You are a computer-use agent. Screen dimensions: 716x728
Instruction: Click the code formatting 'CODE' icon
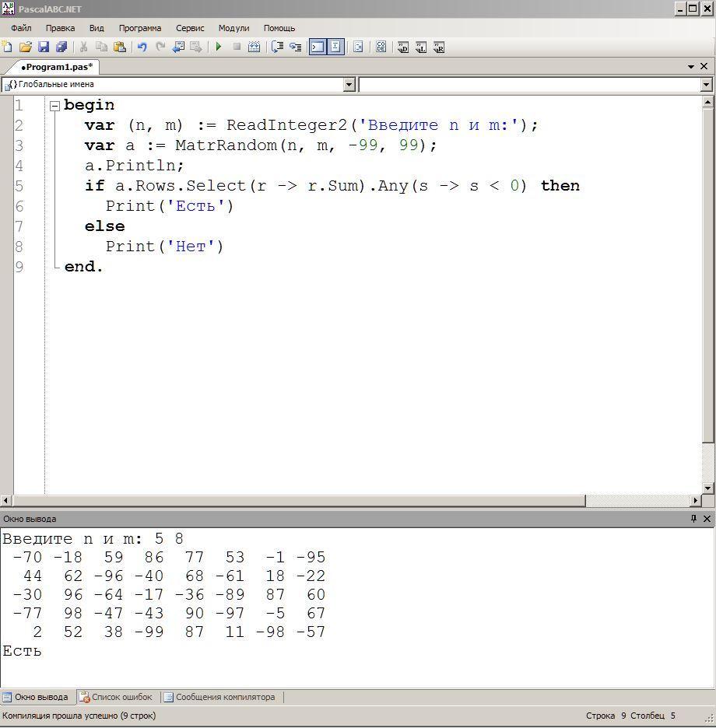tap(381, 47)
